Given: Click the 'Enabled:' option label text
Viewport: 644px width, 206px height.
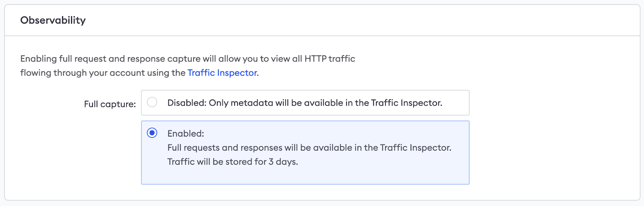Looking at the screenshot, I should (186, 133).
